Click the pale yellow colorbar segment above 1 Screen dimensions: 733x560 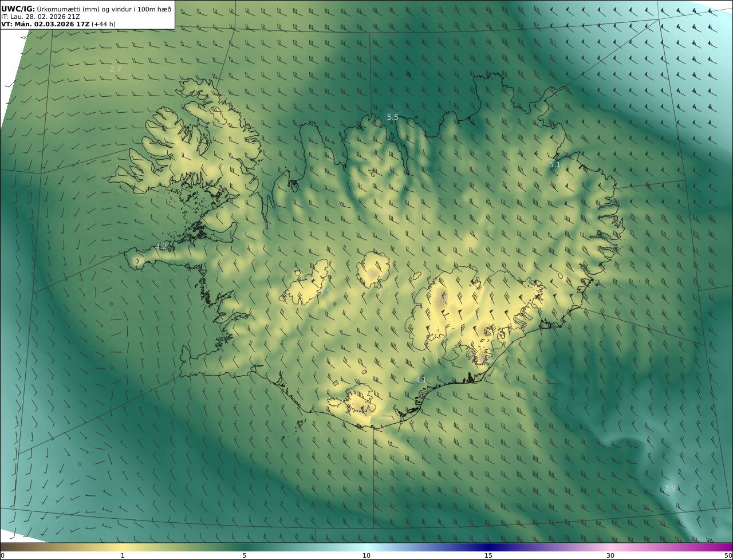click(x=122, y=547)
